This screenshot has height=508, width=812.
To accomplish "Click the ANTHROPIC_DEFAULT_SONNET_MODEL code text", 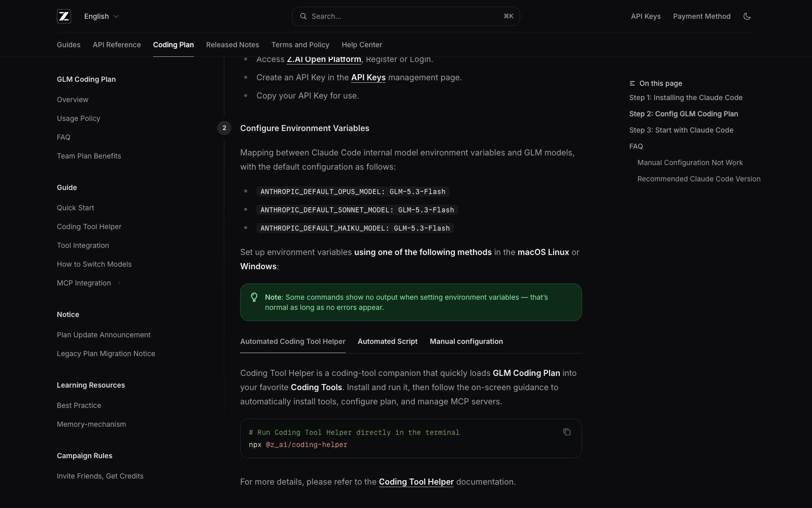I will tap(357, 210).
